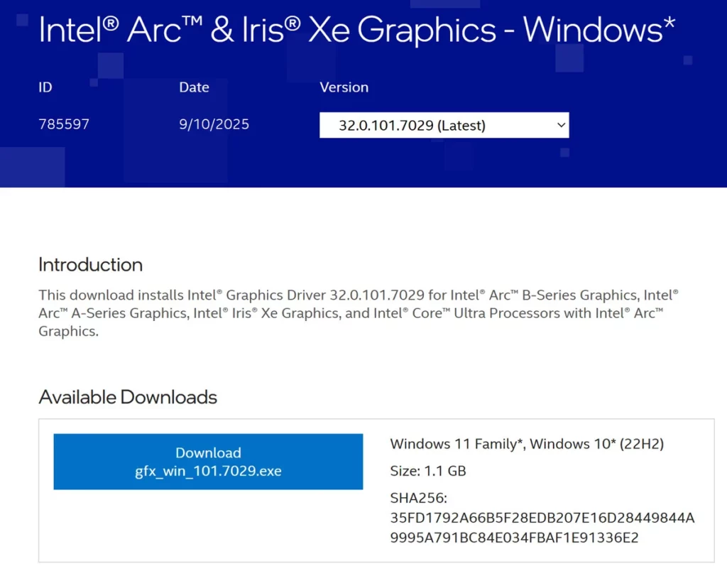
Task: Click the Intel Arc & Iris Xe Graphics title
Action: coord(359,30)
